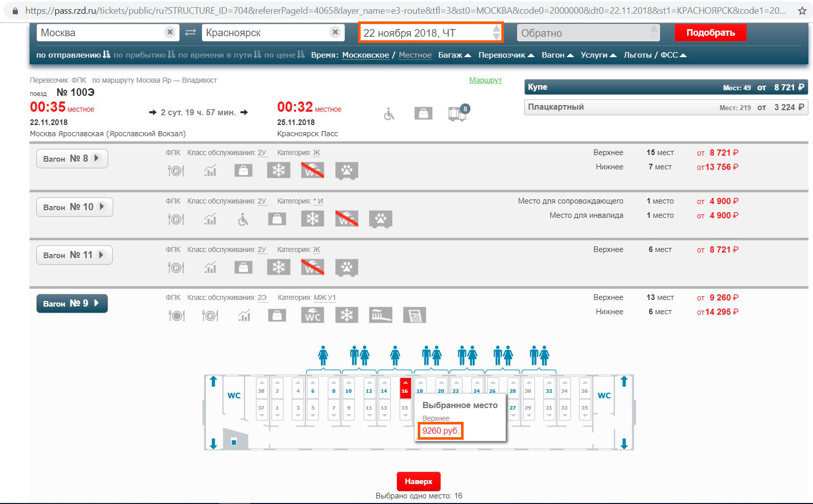Select seat 6 in the wagon scheme
Screen dimensions: 813x504
(313, 389)
